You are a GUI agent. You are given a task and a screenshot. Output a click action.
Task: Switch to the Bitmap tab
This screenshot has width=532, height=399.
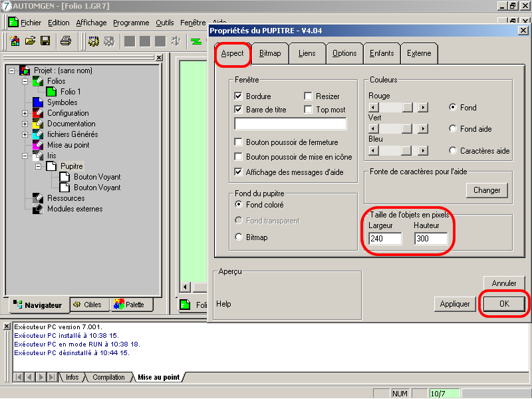click(x=270, y=53)
